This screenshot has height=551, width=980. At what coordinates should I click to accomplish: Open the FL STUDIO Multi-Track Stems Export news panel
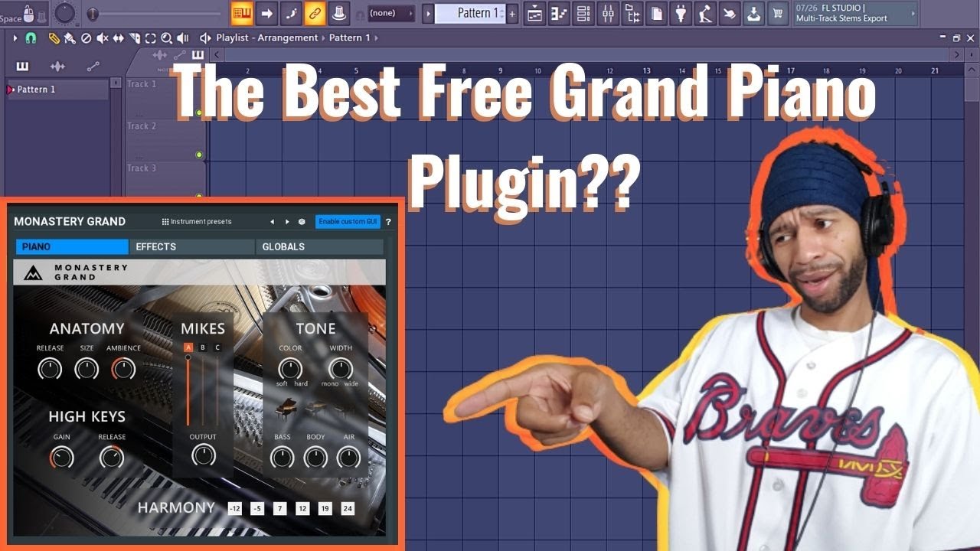tap(855, 13)
